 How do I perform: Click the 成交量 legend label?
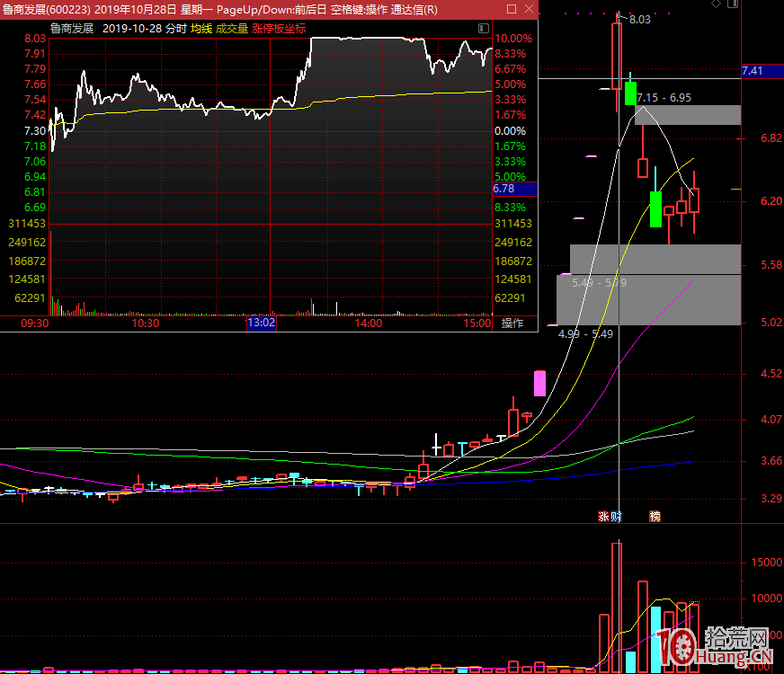click(232, 29)
